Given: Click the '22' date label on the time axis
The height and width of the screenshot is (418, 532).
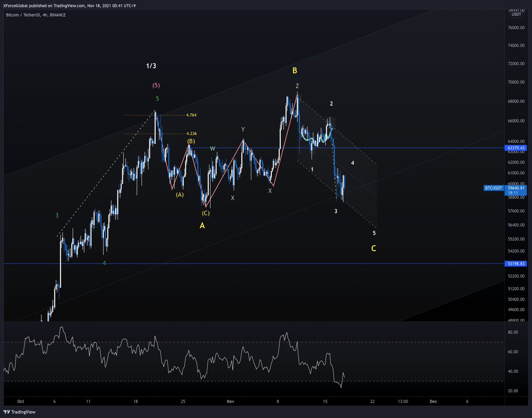Looking at the screenshot, I should click(372, 401).
